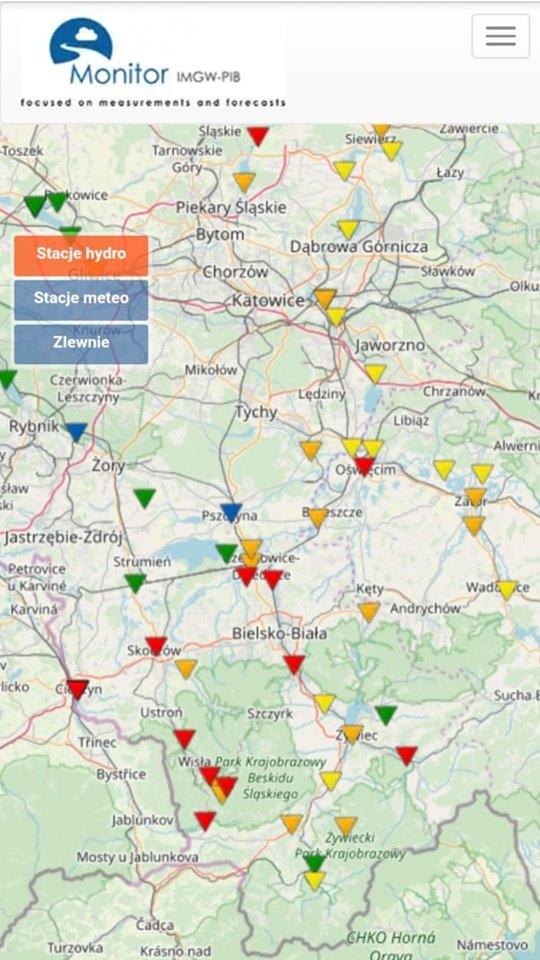540x960 pixels.
Task: Show the Zlewnie catchments layer
Action: (x=81, y=343)
